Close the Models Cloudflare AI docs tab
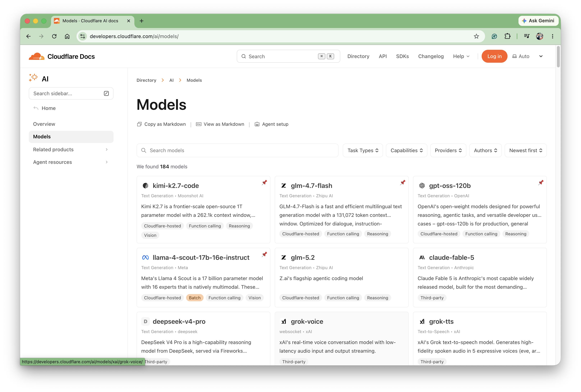Image resolution: width=581 pixels, height=392 pixels. point(128,21)
